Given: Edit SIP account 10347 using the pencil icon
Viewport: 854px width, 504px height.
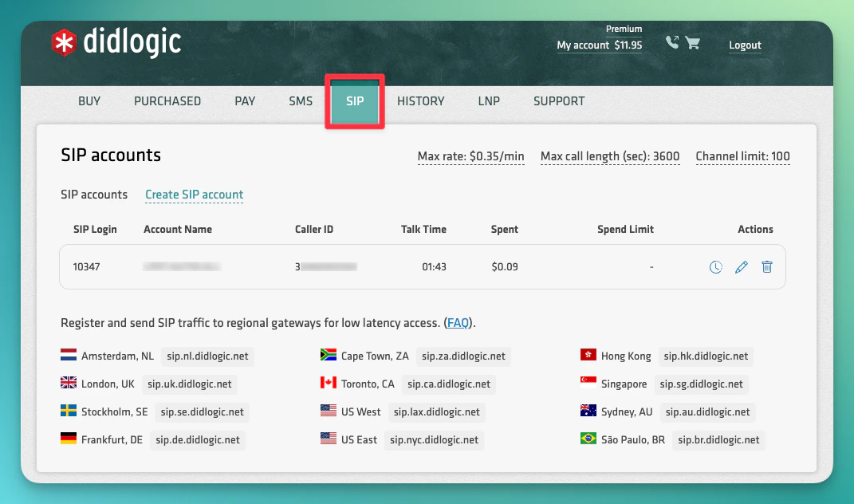Looking at the screenshot, I should tap(742, 267).
